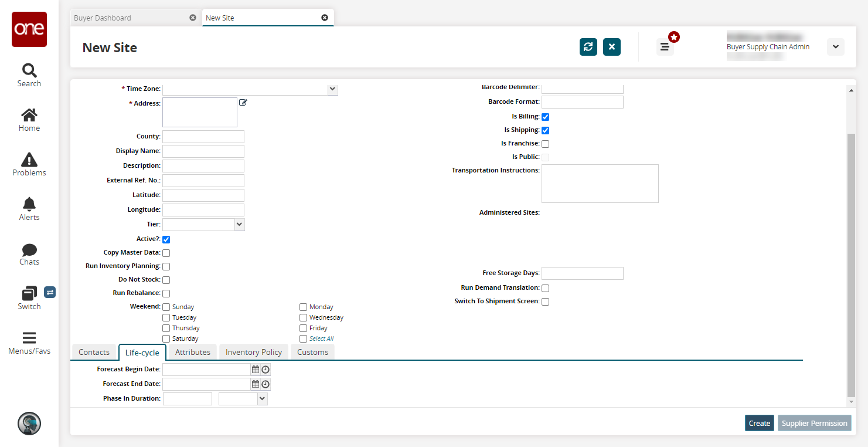
Task: Uncheck the Is Billing checkbox
Action: point(545,117)
